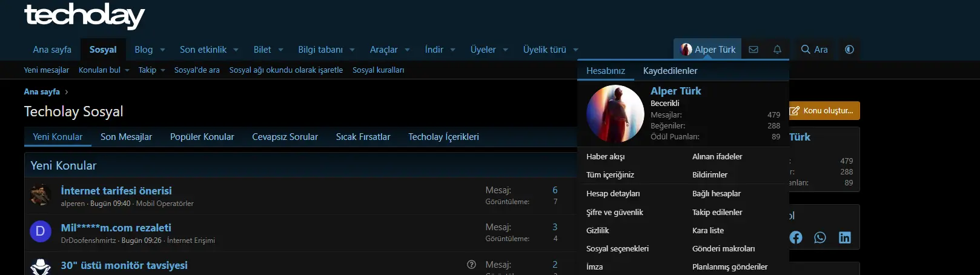The height and width of the screenshot is (275, 980).
Task: Expand the Üyelik türü dropdown arrow
Action: coord(575,50)
